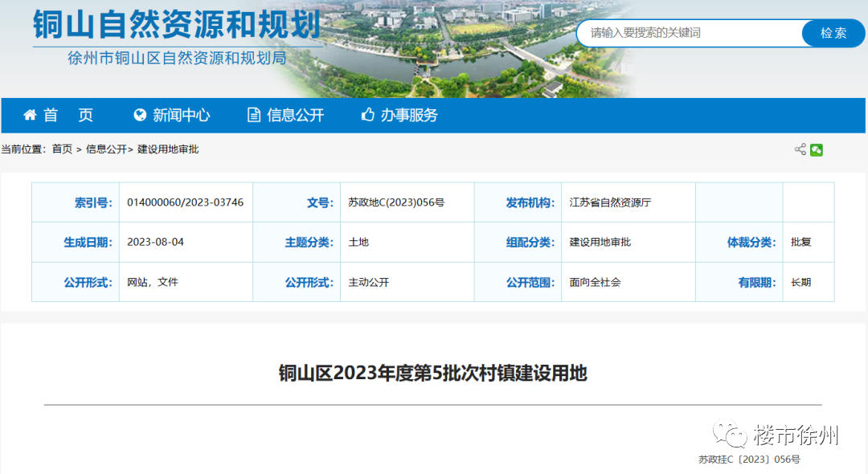Click the 主题分类 label
The width and height of the screenshot is (868, 474).
click(309, 243)
